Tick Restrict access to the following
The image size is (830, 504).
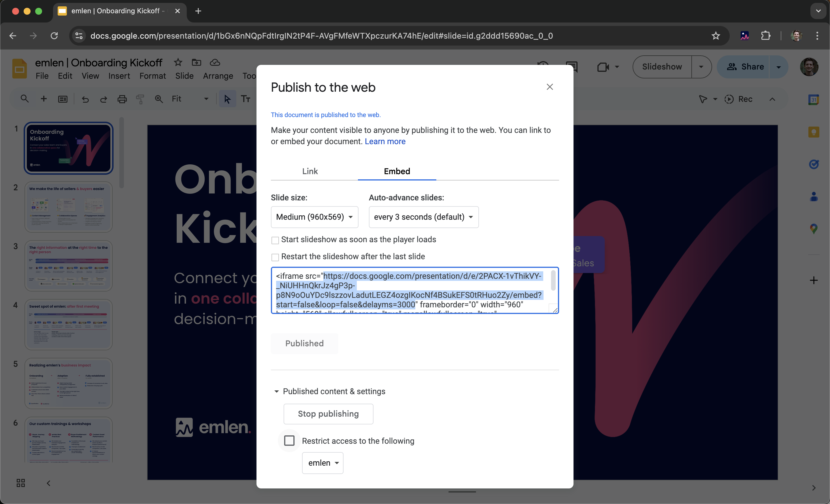(289, 441)
